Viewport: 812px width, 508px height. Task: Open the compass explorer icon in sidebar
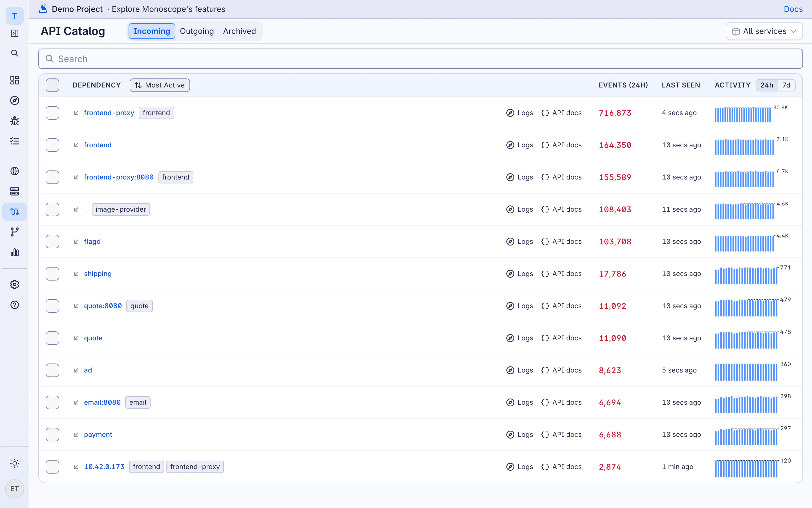point(14,100)
